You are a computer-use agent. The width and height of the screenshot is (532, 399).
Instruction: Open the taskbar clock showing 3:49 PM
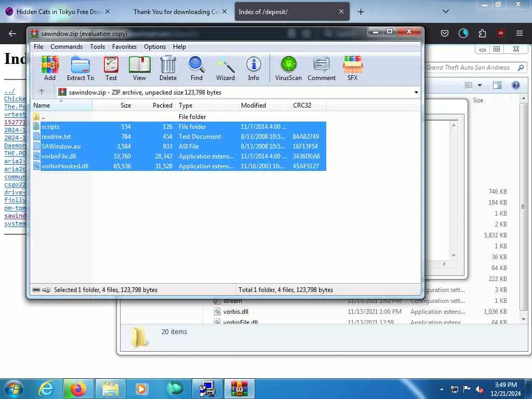(x=506, y=389)
